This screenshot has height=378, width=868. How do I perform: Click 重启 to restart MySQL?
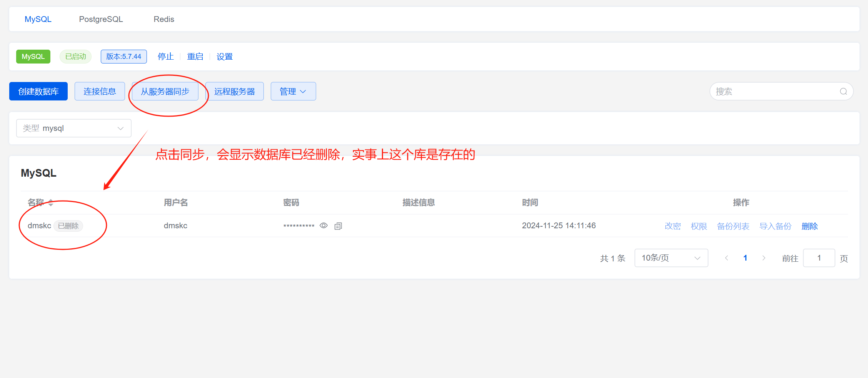coord(195,57)
